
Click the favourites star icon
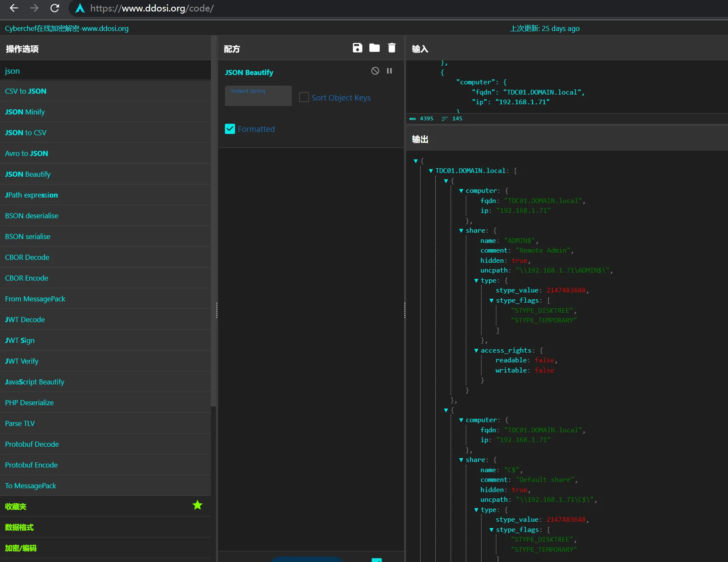pos(197,505)
